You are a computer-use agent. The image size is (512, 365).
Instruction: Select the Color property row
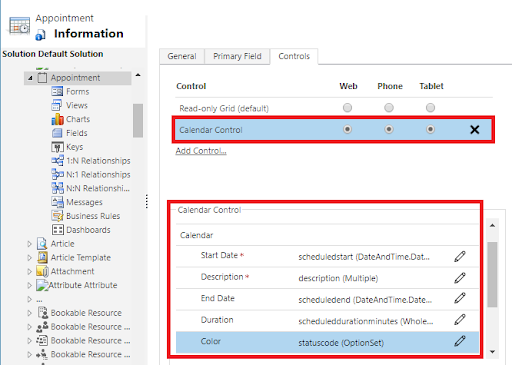point(327,342)
